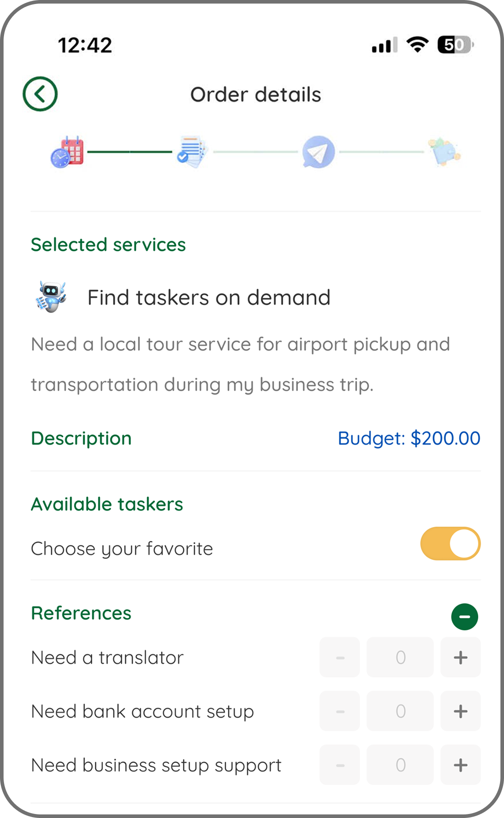504x818 pixels.
Task: Tap the back arrow icon
Action: (40, 94)
